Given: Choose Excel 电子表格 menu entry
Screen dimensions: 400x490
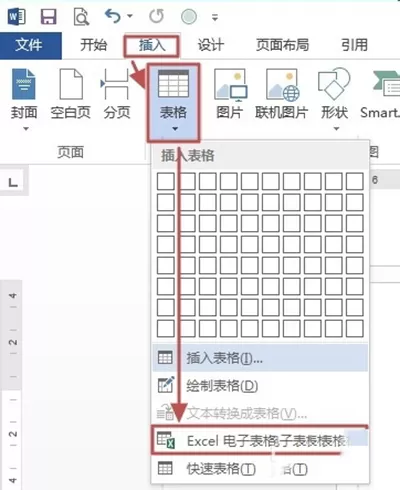Looking at the screenshot, I should pyautogui.click(x=260, y=440).
